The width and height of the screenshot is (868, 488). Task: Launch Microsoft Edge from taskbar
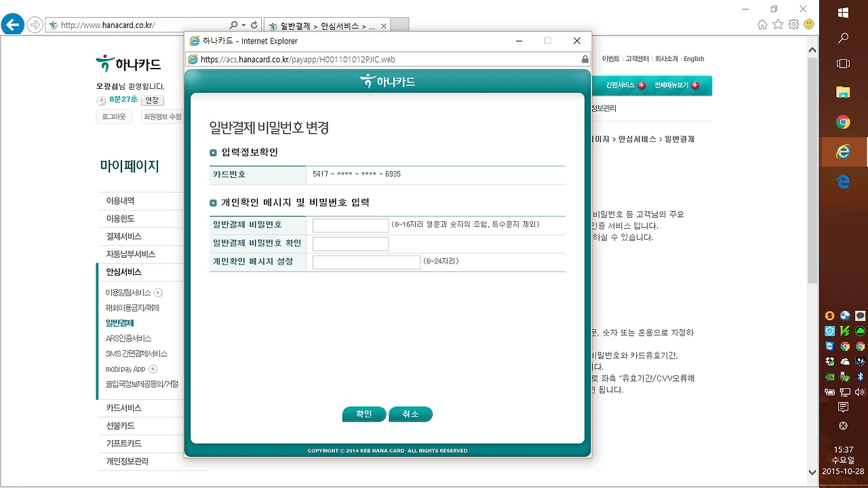pyautogui.click(x=843, y=182)
